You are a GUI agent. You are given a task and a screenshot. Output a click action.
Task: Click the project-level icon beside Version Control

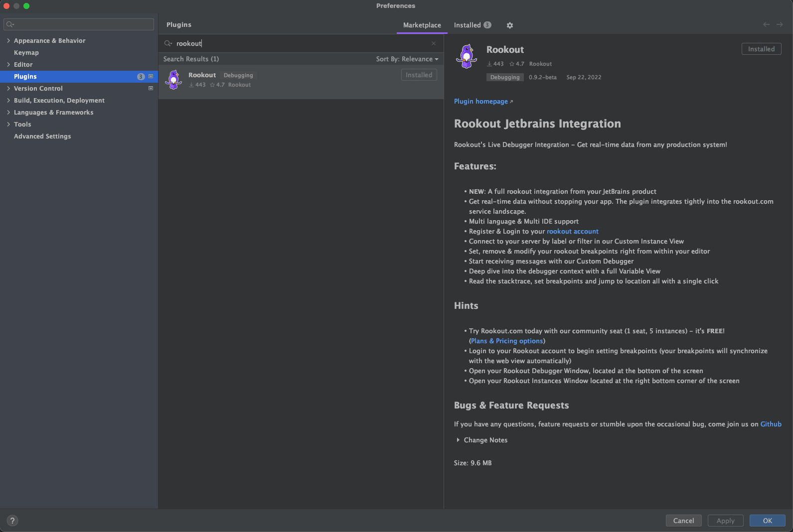(x=151, y=88)
